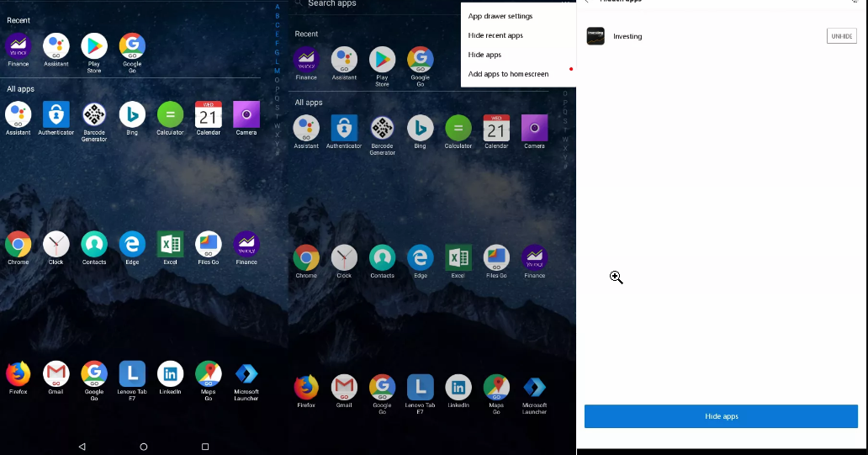Open Files Go in middle drawer
The image size is (868, 455).
pos(496,257)
